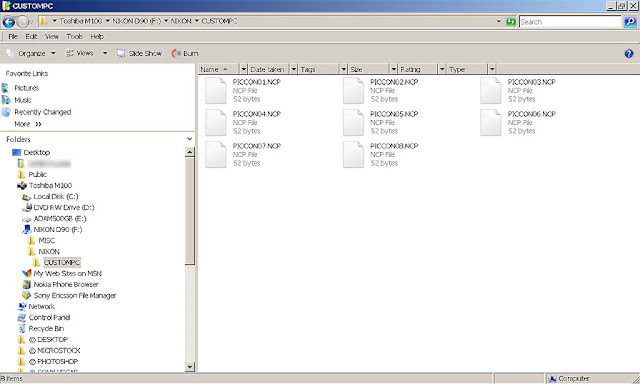This screenshot has width=640, height=384.
Task: Click the Back navigation arrow button
Action: pyautogui.click(x=9, y=22)
